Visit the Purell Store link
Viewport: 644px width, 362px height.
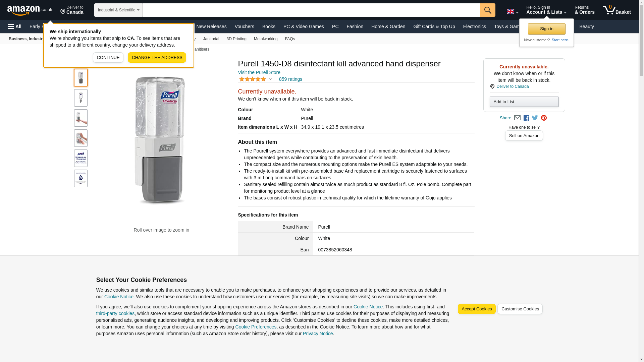(259, 72)
